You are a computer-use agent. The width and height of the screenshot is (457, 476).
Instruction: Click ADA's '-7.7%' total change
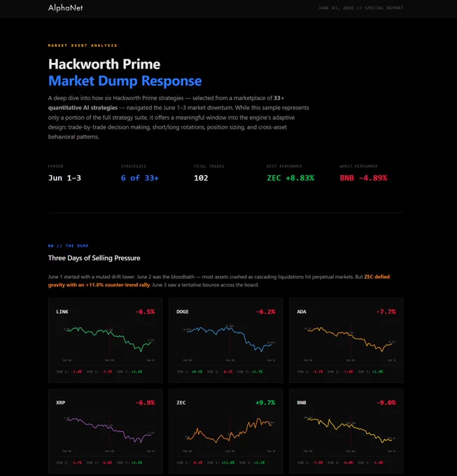click(386, 311)
